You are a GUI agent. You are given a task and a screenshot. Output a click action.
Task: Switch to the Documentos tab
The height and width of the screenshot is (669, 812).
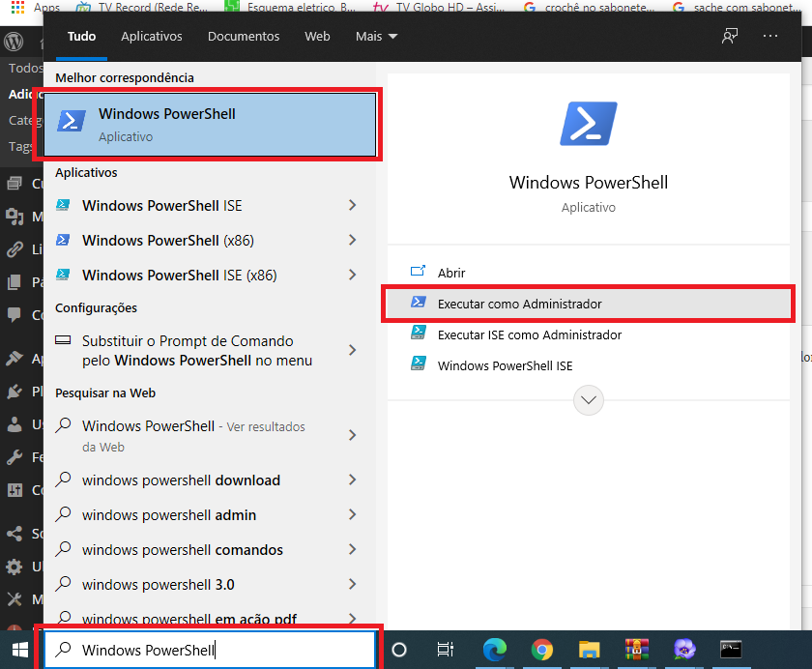point(244,36)
